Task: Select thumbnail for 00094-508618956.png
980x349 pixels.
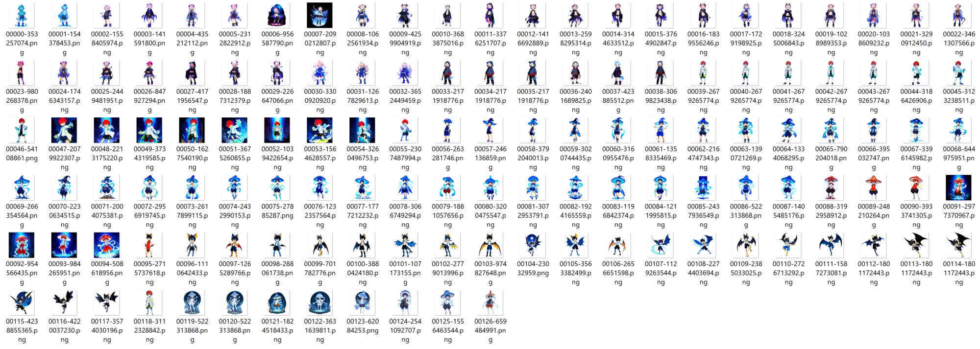Action: pyautogui.click(x=107, y=245)
